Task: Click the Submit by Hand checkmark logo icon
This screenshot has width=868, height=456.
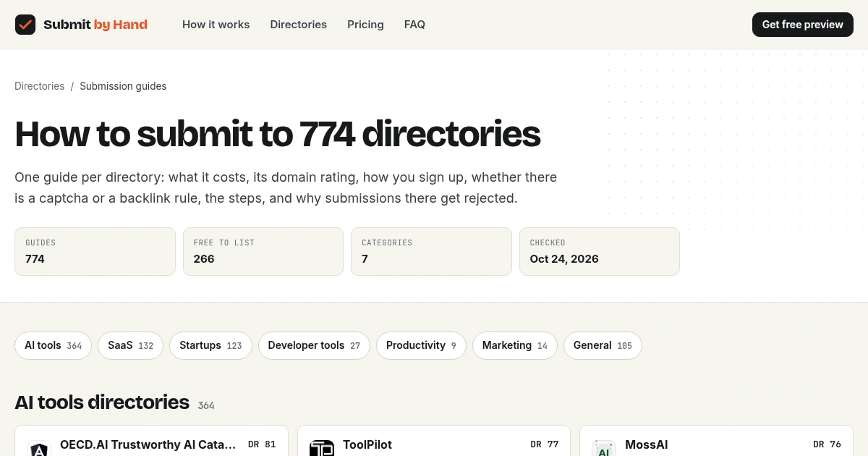Action: (x=25, y=25)
